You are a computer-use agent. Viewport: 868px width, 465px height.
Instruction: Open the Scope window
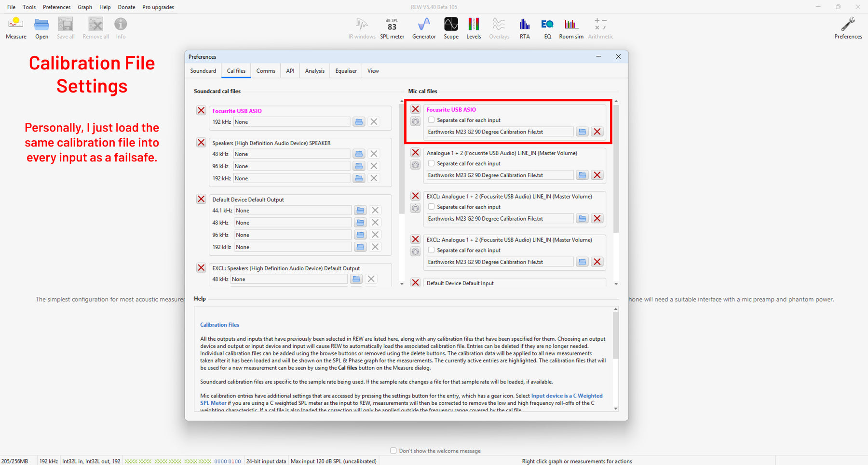[451, 28]
